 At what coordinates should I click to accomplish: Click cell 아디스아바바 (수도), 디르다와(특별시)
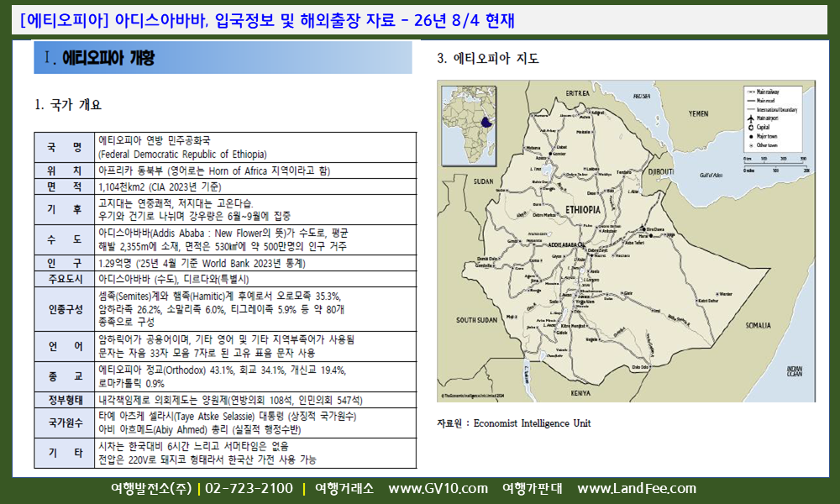tap(255, 279)
